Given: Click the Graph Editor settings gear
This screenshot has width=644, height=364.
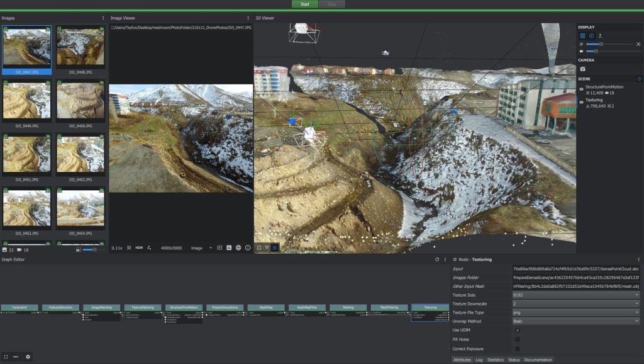Looking at the screenshot, I should coord(28,356).
